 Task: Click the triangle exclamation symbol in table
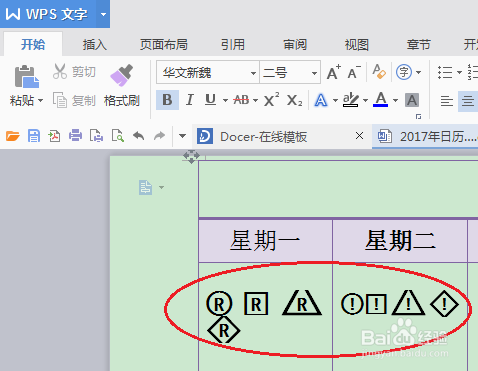tap(408, 303)
